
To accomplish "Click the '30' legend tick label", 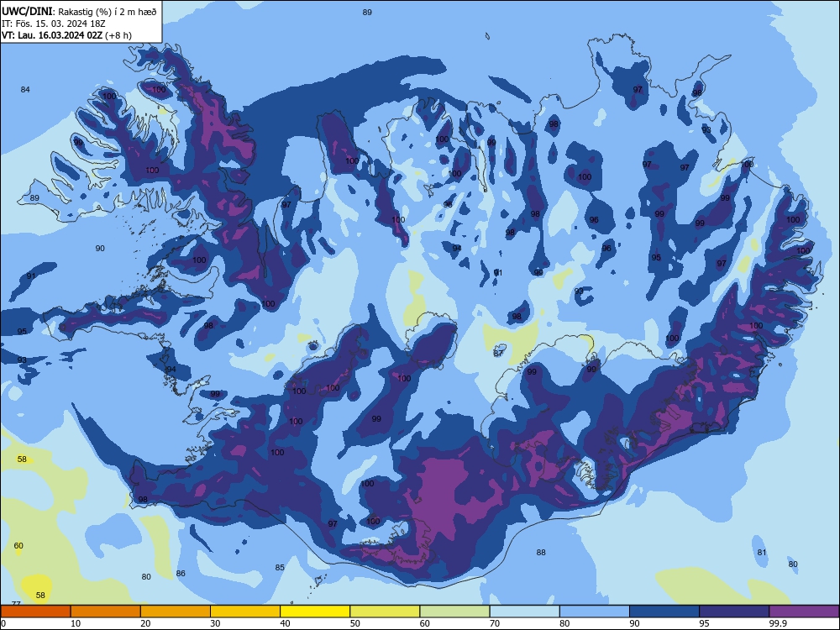I will point(215,623).
